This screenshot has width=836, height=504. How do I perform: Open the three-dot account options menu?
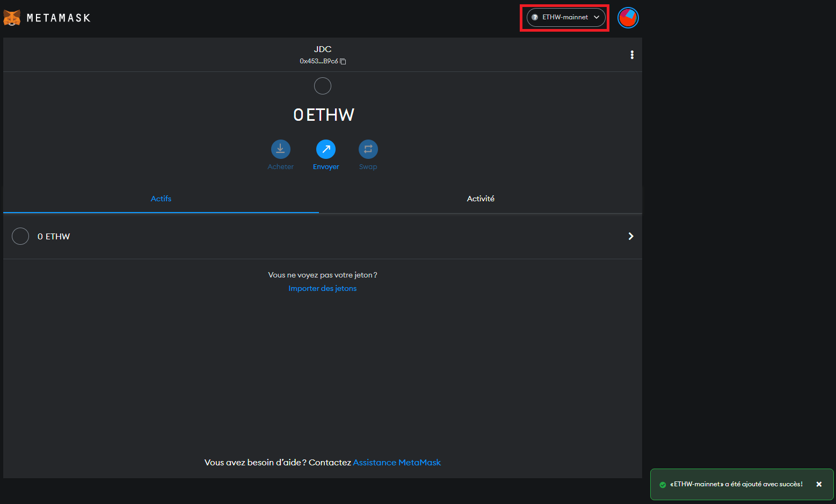click(632, 55)
